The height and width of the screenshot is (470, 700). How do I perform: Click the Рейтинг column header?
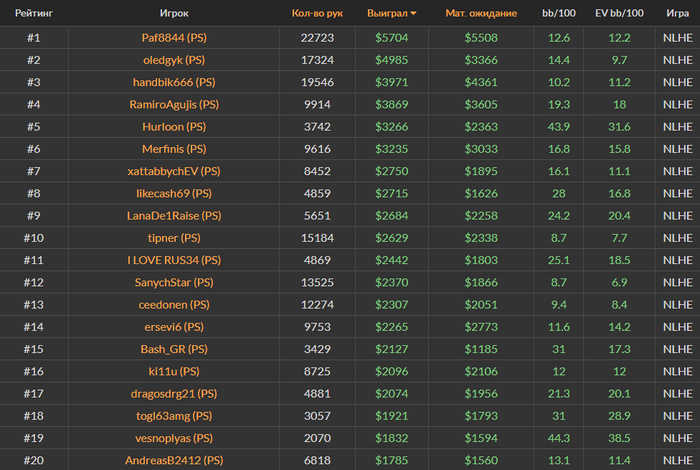tap(34, 13)
